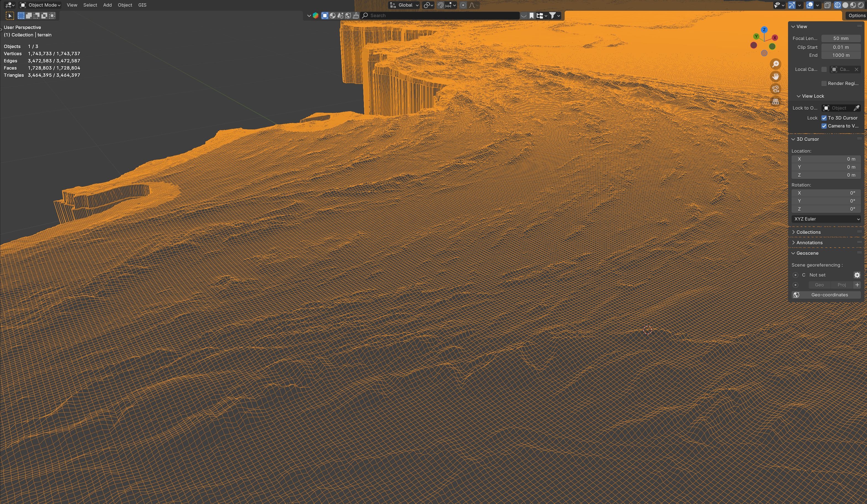This screenshot has height=504, width=867.
Task: Click the zoom view magnifier icon
Action: [x=775, y=64]
